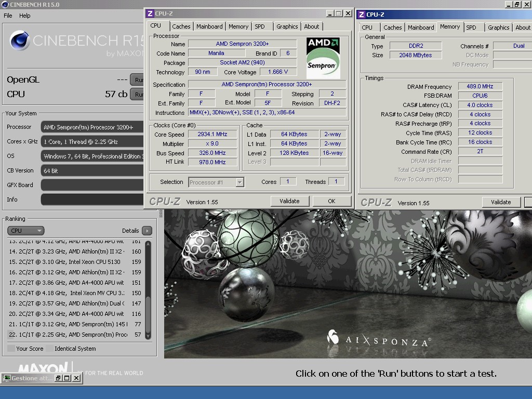Screen dimensions: 532x399
Task: Switch to Mainboard tab in first CPU-Z window
Action: click(209, 26)
